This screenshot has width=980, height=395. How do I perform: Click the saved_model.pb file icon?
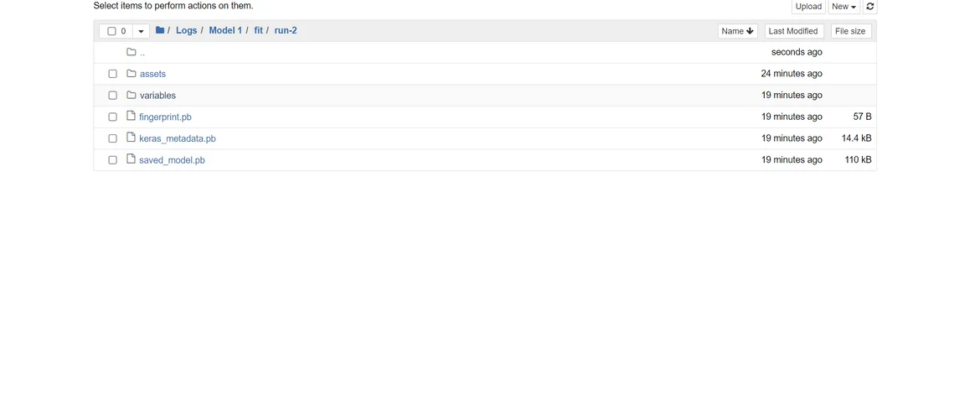point(132,159)
